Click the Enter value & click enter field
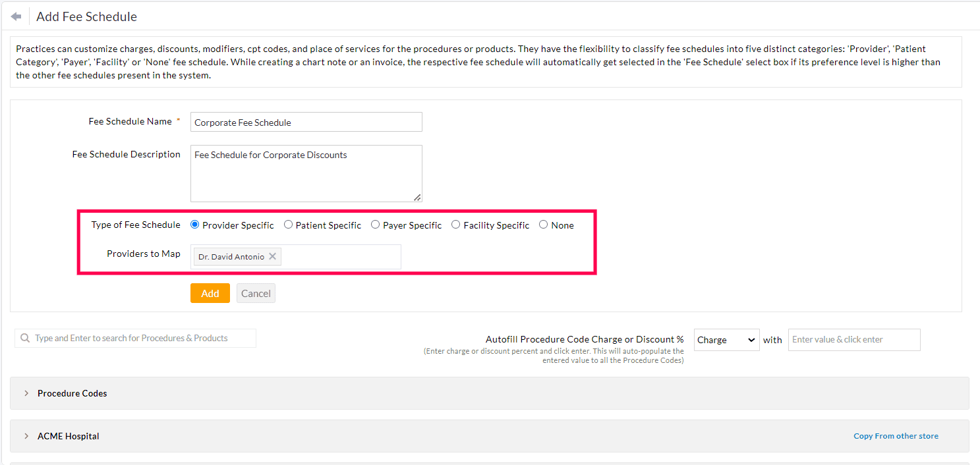Viewport: 980px width, 465px height. point(853,339)
